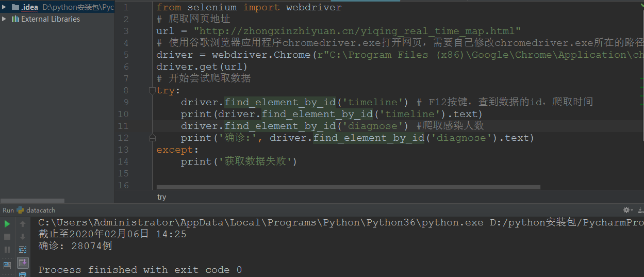
Task: Expand the .idea folder arrow
Action: 5,7
